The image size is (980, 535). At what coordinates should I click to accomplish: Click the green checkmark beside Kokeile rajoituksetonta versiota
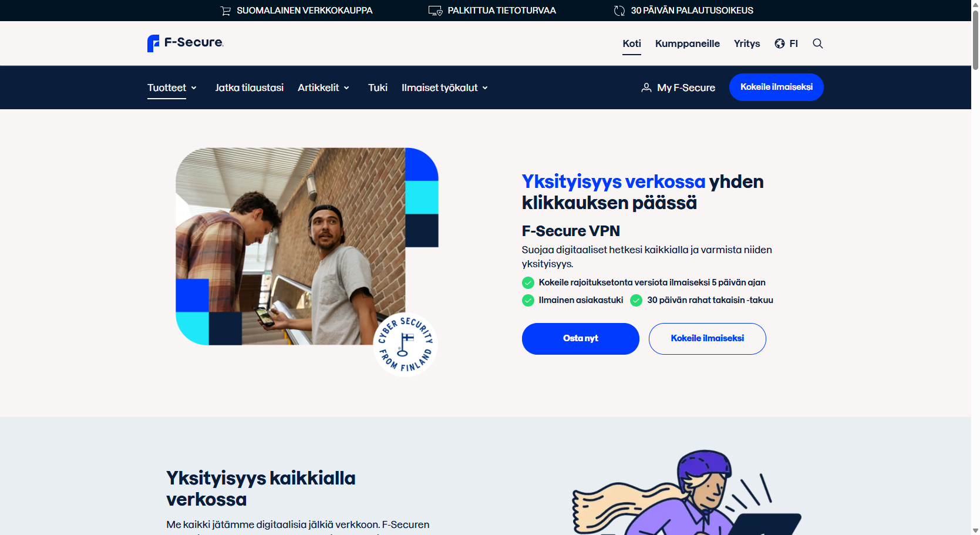click(528, 282)
